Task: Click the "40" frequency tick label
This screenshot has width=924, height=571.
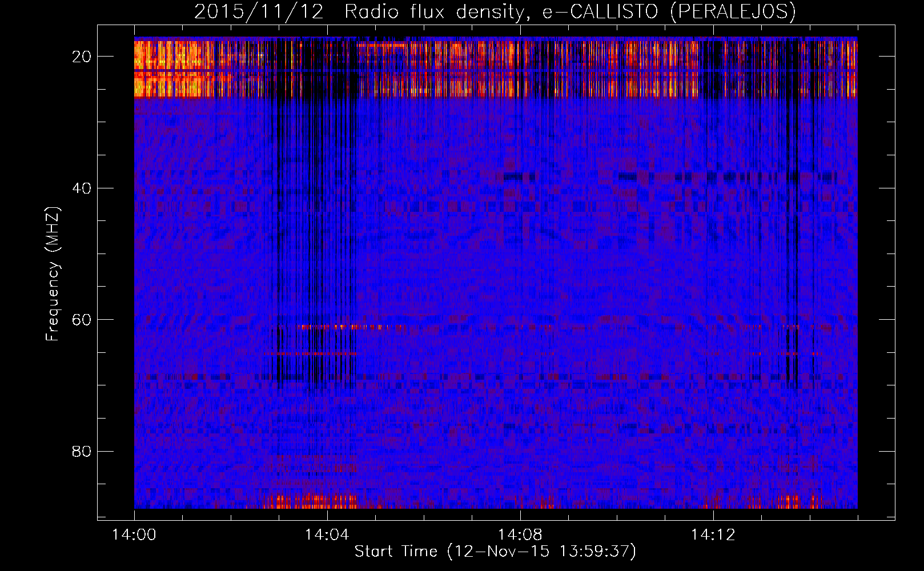Action: pos(82,188)
